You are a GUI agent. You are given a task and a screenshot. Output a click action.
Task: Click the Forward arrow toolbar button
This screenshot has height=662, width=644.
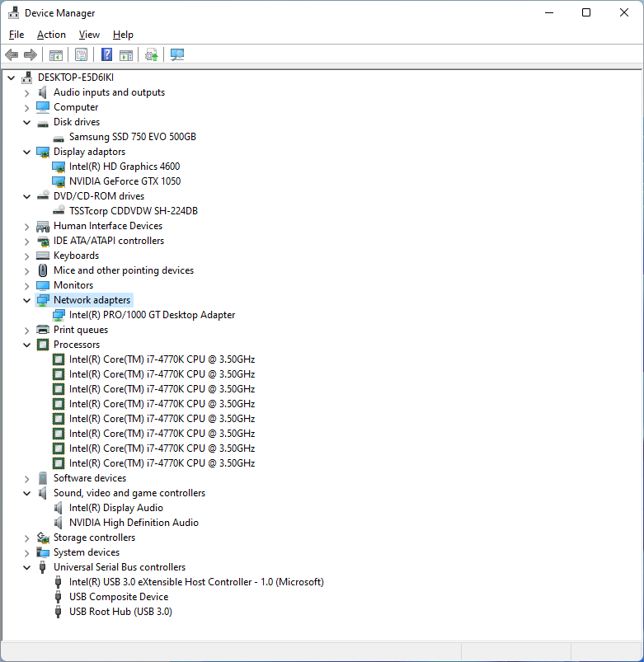[x=31, y=55]
